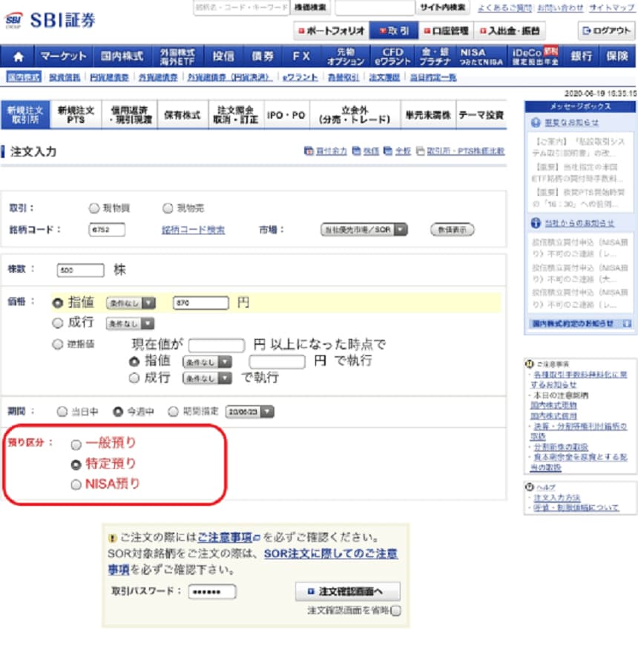Select 現物売 trade type
The image size is (638, 672).
(x=168, y=208)
